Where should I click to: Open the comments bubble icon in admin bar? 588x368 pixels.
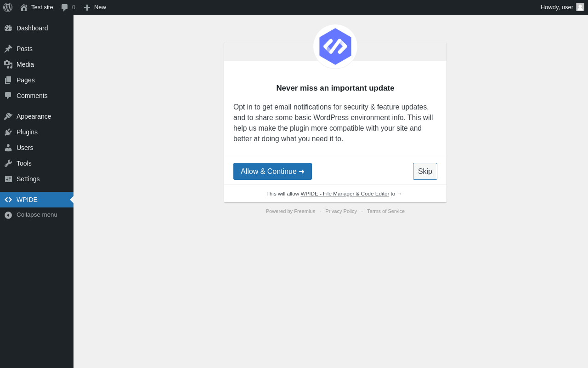pyautogui.click(x=65, y=7)
